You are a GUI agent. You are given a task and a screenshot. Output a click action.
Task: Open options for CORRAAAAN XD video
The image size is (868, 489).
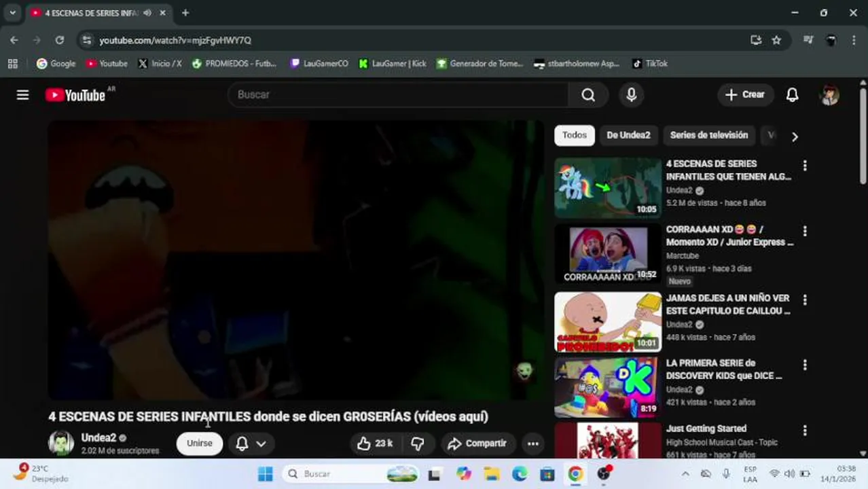pyautogui.click(x=805, y=232)
